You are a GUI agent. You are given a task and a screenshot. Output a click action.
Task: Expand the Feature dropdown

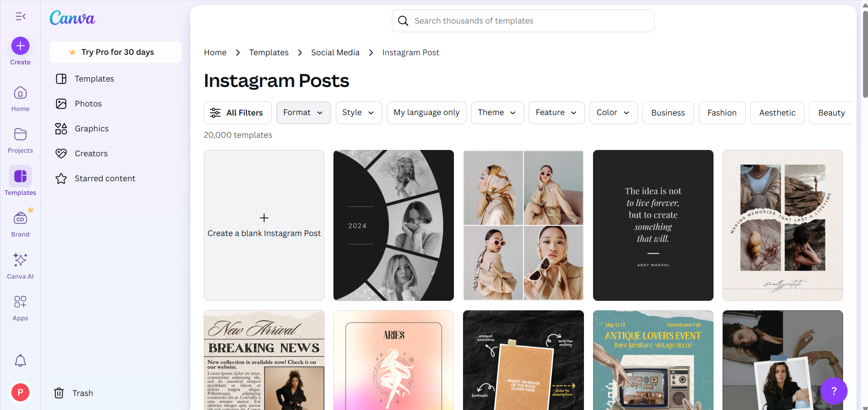pyautogui.click(x=557, y=113)
